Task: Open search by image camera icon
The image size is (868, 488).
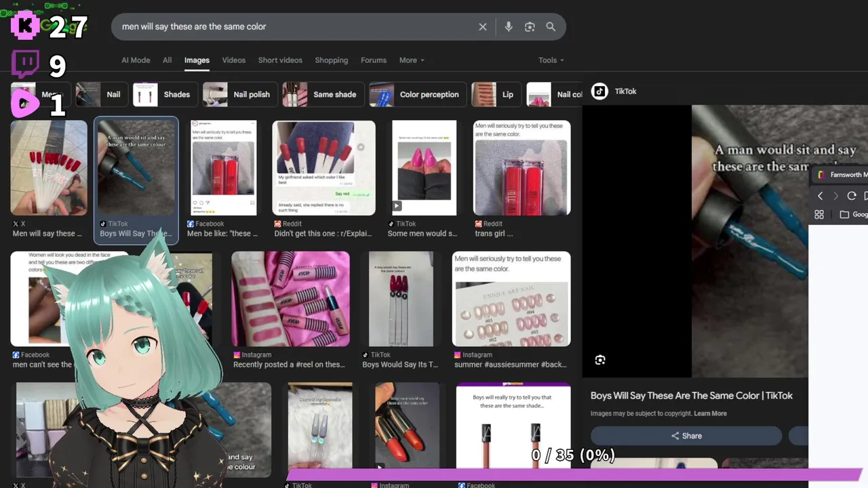Action: pyautogui.click(x=530, y=26)
